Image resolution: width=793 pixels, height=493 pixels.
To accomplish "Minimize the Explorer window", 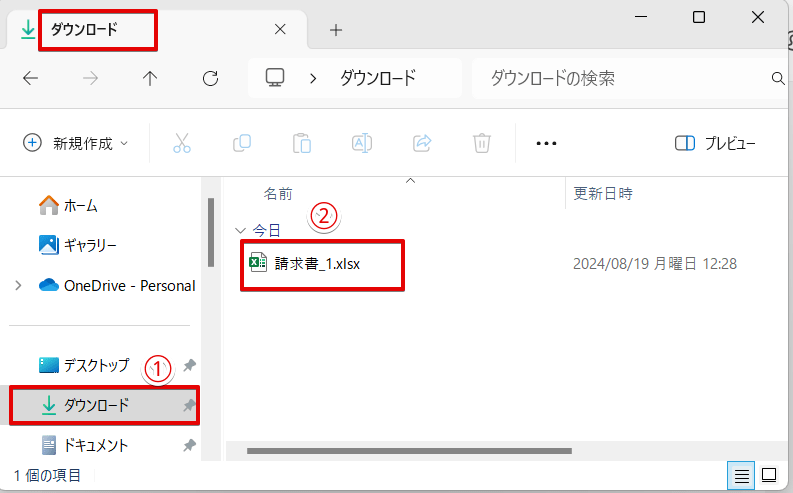I will (641, 17).
